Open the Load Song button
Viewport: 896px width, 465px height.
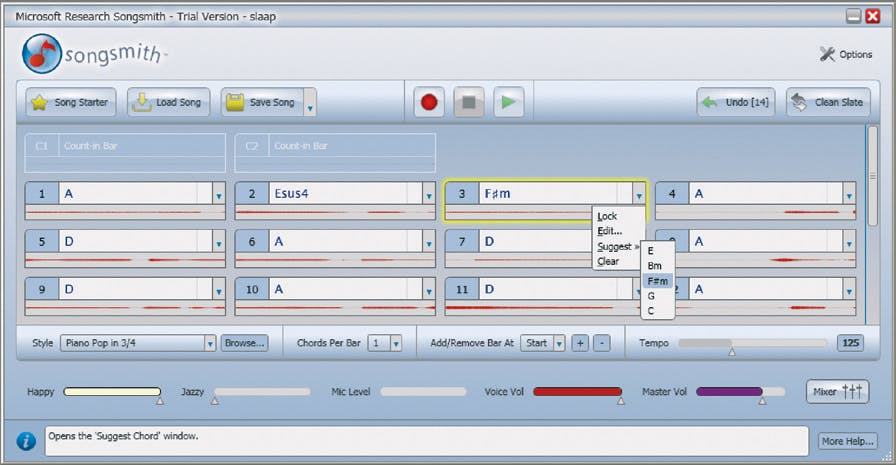169,102
